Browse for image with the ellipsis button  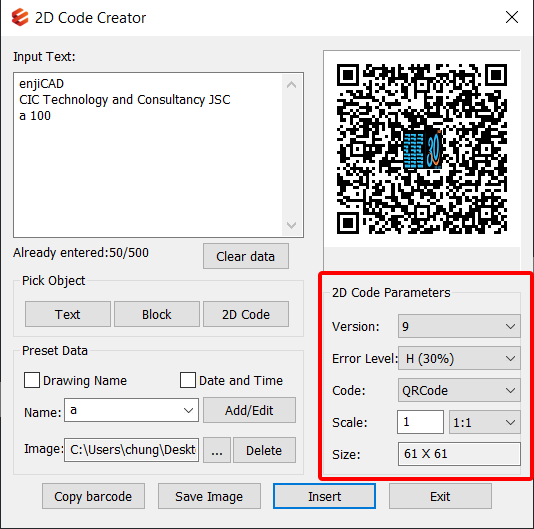click(x=217, y=450)
